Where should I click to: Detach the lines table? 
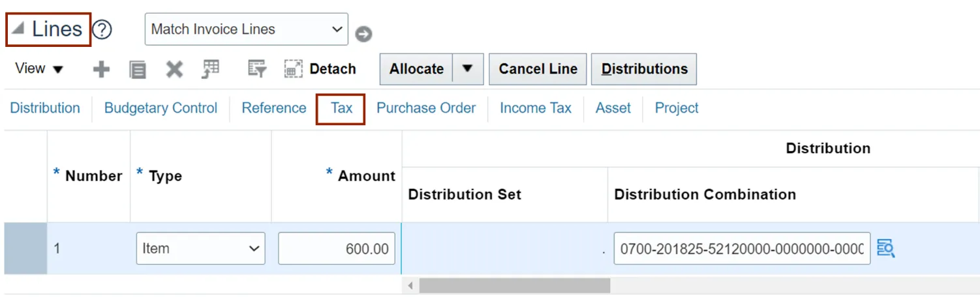(x=320, y=69)
